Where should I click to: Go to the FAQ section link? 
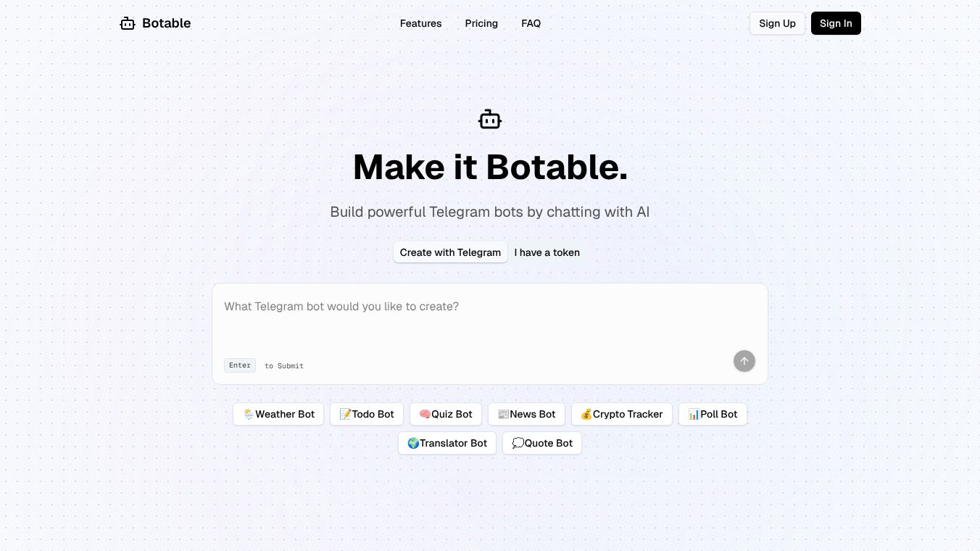531,23
